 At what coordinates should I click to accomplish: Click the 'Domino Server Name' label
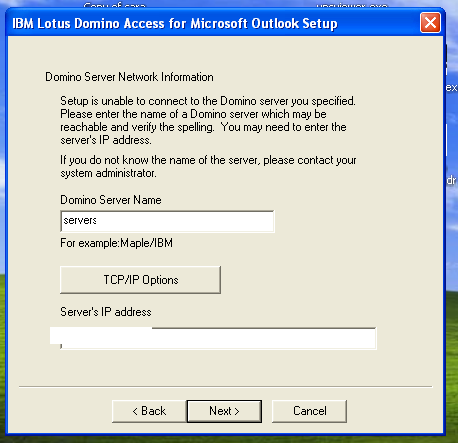[x=111, y=200]
